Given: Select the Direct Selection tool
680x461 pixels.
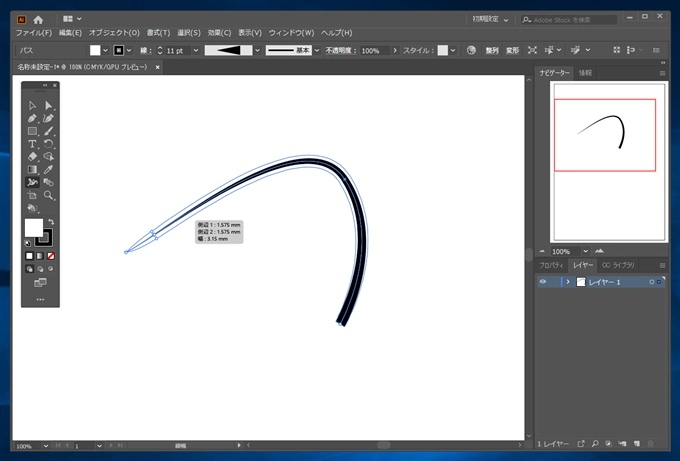Looking at the screenshot, I should (x=49, y=105).
